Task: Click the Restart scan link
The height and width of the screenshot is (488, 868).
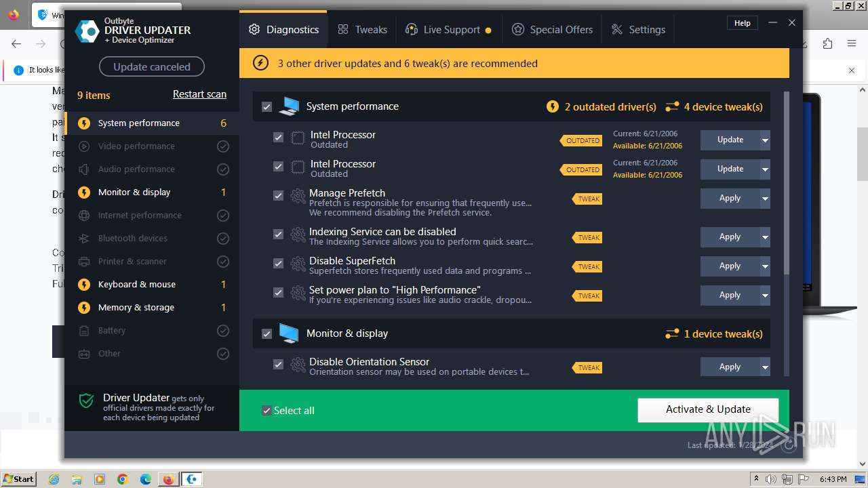Action: point(199,94)
